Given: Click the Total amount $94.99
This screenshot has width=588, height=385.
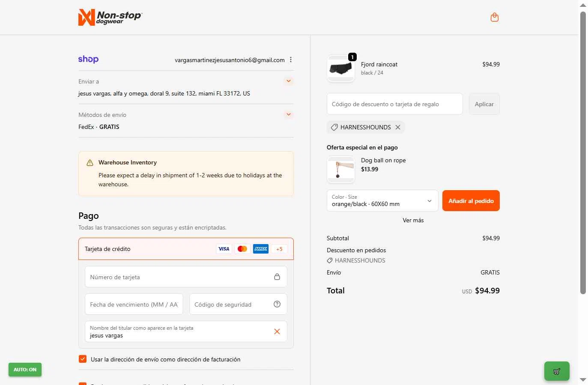Looking at the screenshot, I should (x=487, y=290).
